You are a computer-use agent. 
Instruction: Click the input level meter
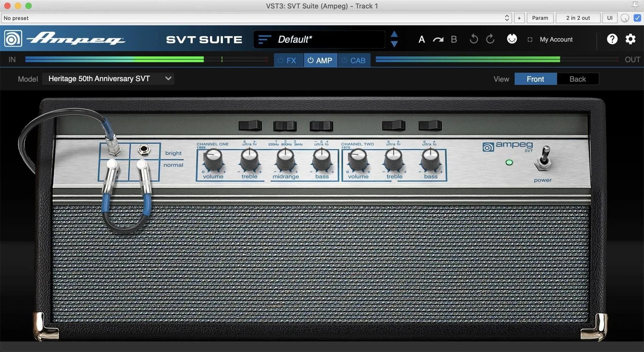point(147,59)
